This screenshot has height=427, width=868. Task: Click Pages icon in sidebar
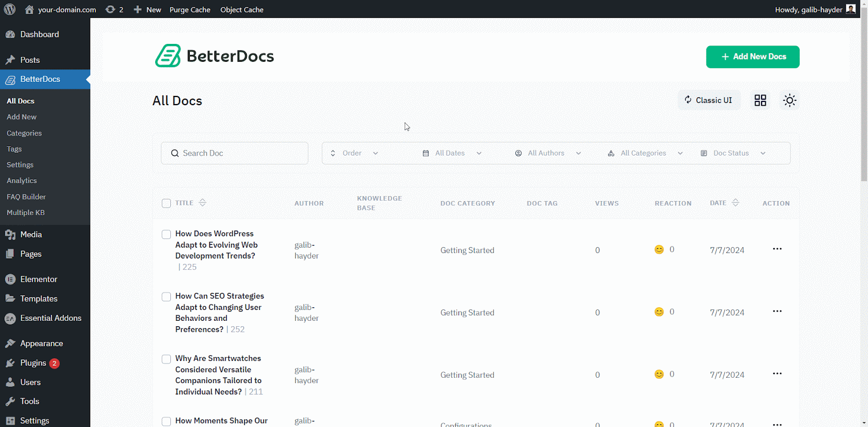click(x=10, y=254)
